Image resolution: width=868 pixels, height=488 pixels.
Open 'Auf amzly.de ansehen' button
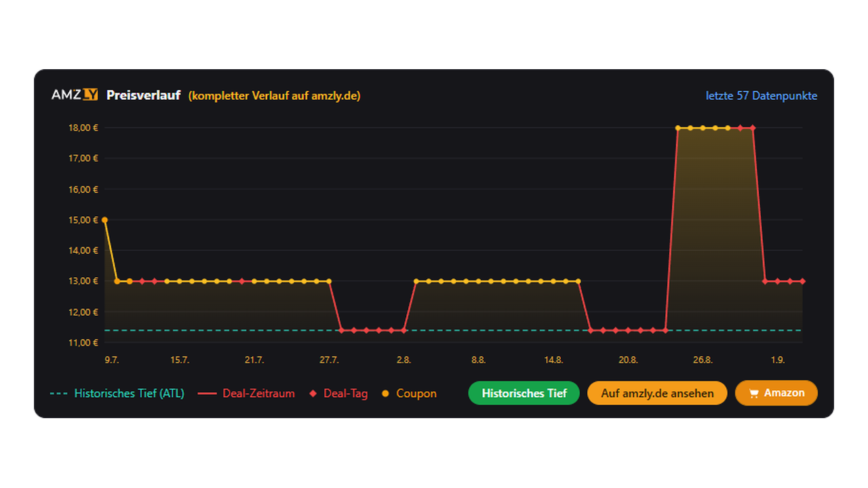pyautogui.click(x=657, y=393)
